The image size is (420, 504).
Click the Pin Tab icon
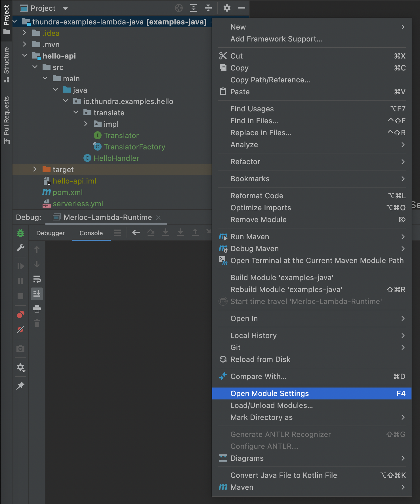tap(20, 386)
